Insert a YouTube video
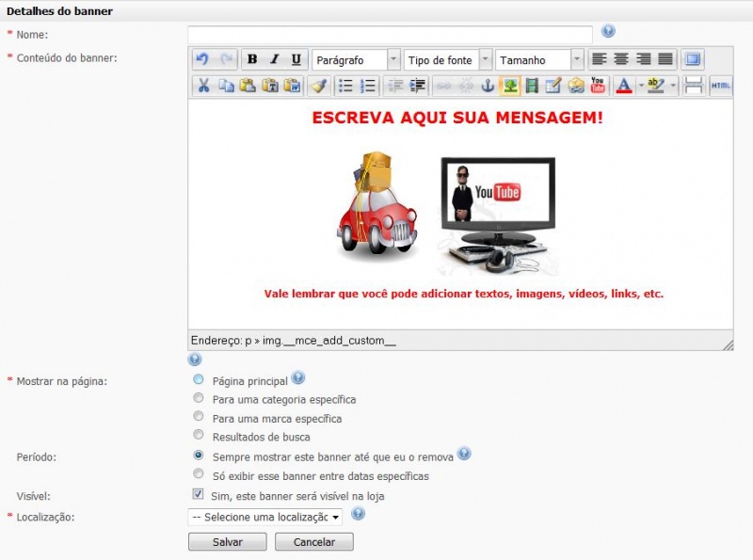753x560 pixels. [x=598, y=86]
